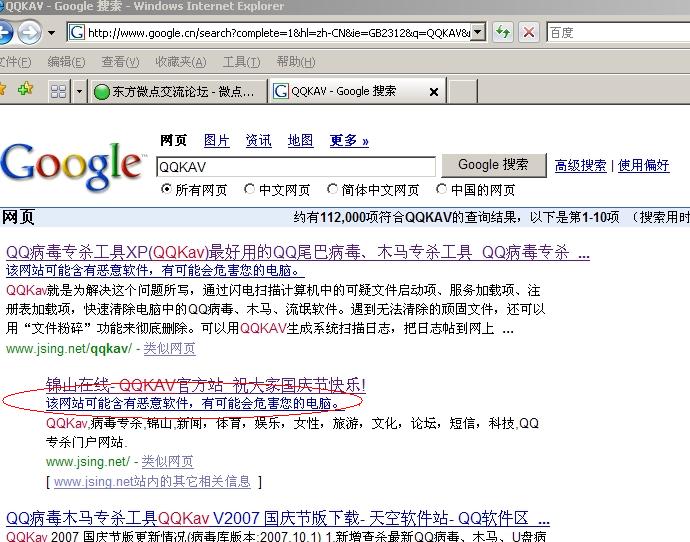The image size is (690, 542).
Task: Click the red Stop loading icon
Action: (x=529, y=32)
